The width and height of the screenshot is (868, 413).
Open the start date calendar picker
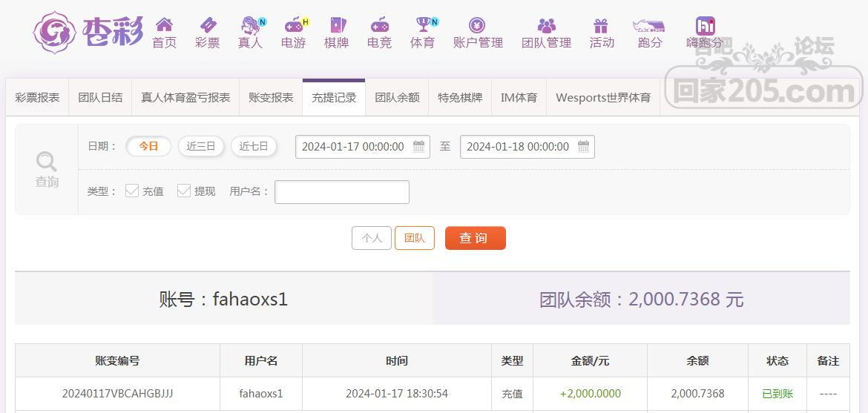pyautogui.click(x=419, y=147)
